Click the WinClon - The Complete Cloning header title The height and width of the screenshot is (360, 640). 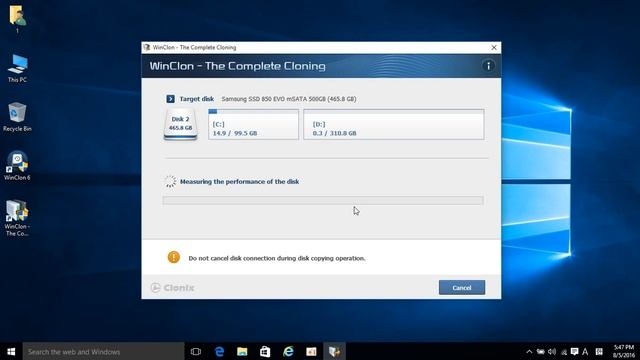pyautogui.click(x=238, y=66)
